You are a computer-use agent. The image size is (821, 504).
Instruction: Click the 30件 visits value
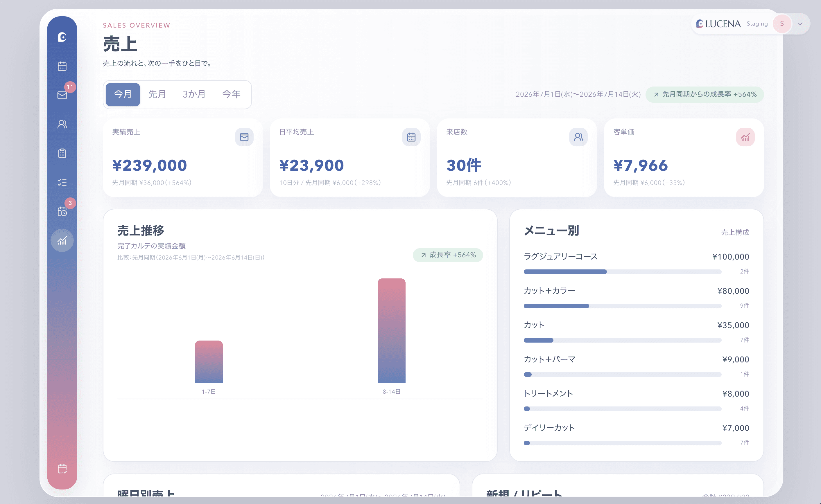464,165
